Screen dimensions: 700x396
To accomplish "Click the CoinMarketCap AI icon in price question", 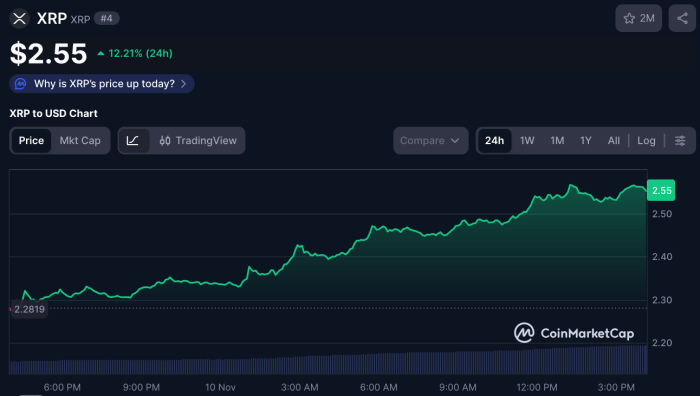I will [x=21, y=84].
